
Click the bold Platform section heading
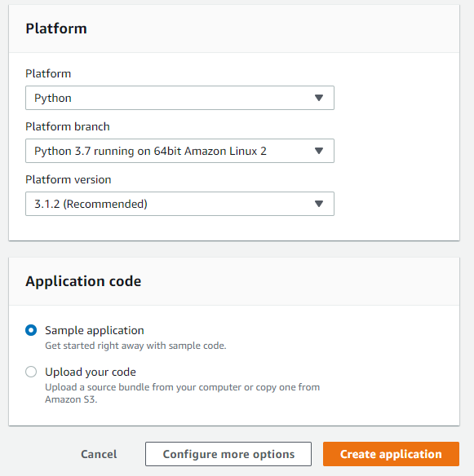[x=56, y=29]
